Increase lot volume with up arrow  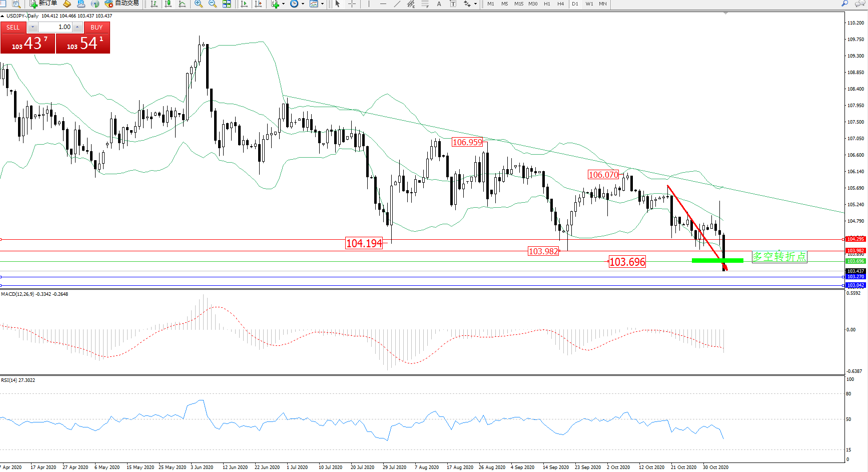(x=78, y=27)
